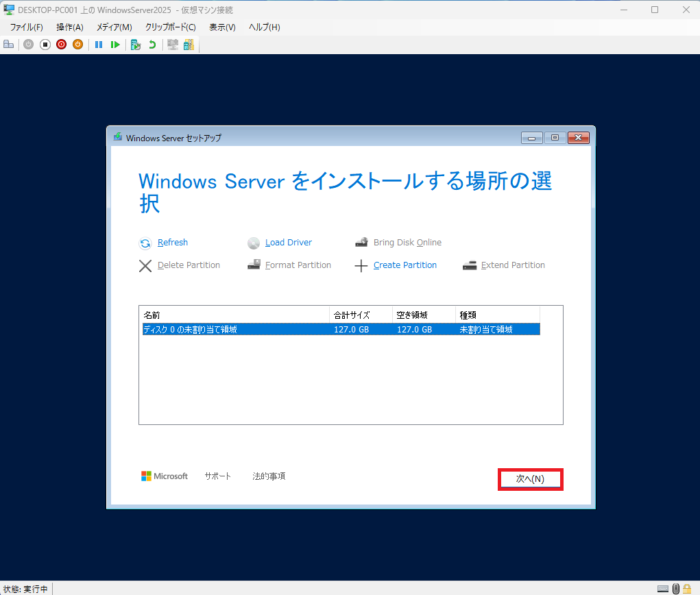This screenshot has height=595, width=700.
Task: Click the mouse icon in the status bar
Action: (676, 589)
